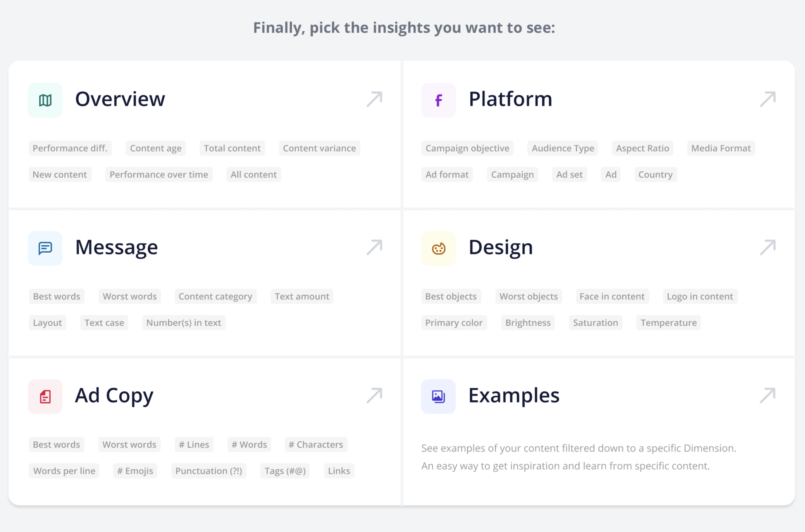Image resolution: width=805 pixels, height=532 pixels.
Task: Select the Campaign objective tag
Action: point(467,148)
